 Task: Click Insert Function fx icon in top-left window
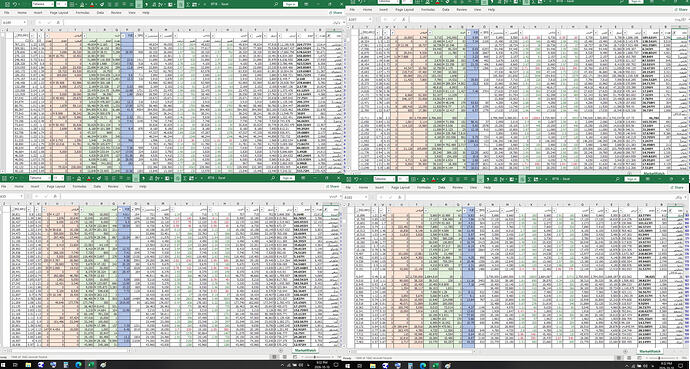pos(58,22)
